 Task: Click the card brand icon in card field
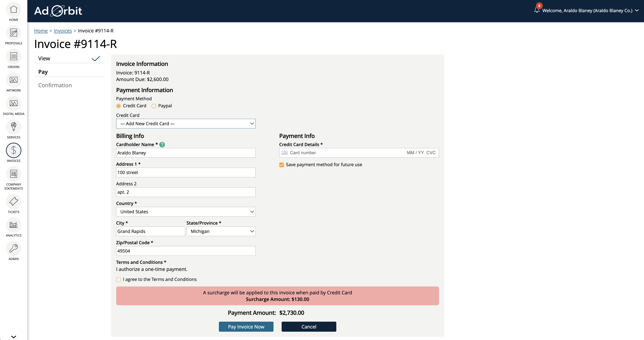pos(284,153)
